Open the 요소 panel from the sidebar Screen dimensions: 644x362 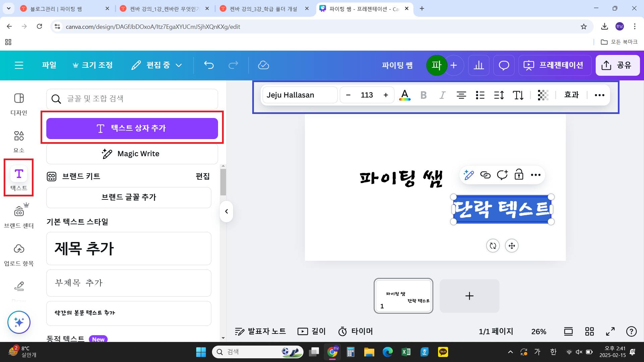tap(19, 140)
